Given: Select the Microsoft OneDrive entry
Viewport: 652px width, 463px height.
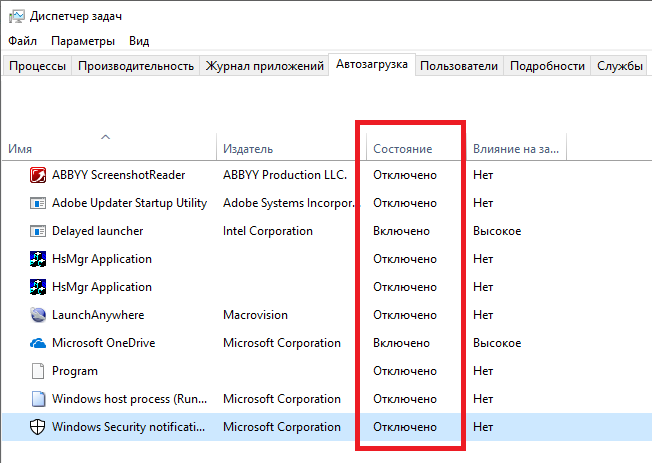Looking at the screenshot, I should 104,343.
